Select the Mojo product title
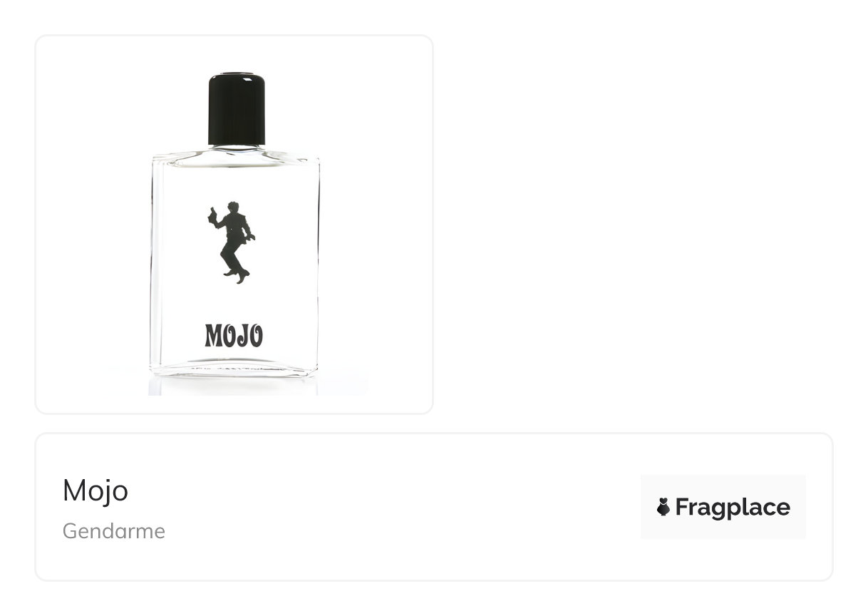The width and height of the screenshot is (868, 616). 95,491
